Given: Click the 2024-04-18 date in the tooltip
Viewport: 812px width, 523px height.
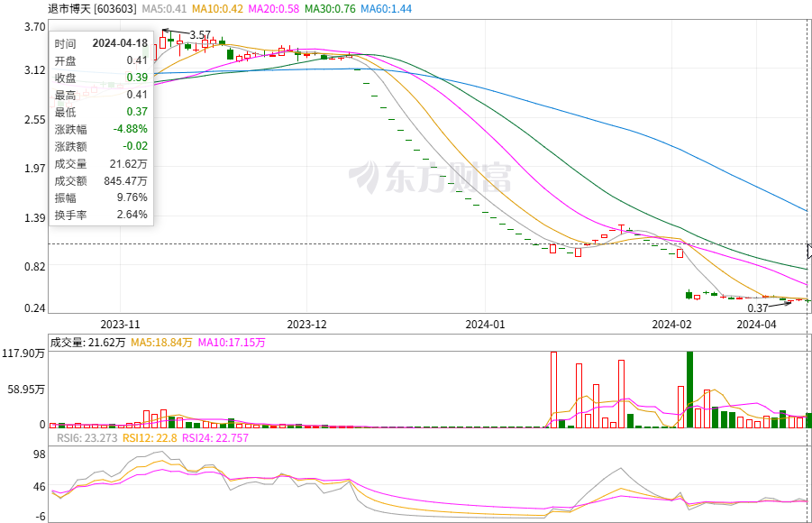Looking at the screenshot, I should pyautogui.click(x=120, y=43).
